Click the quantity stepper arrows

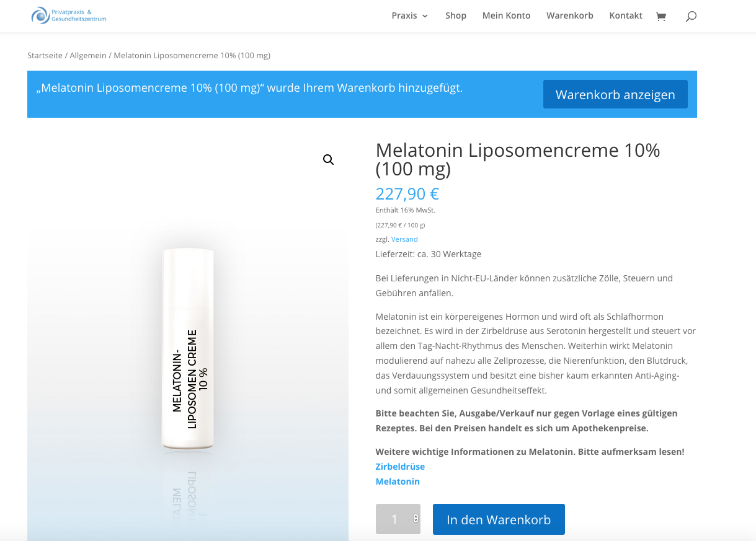[x=416, y=519]
